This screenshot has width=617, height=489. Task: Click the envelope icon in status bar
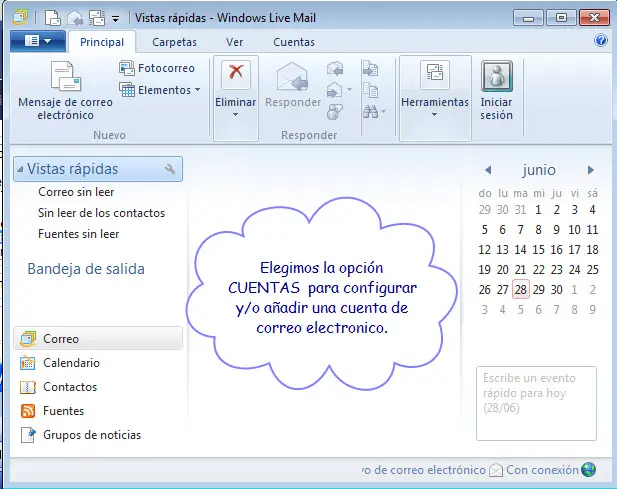tap(496, 470)
